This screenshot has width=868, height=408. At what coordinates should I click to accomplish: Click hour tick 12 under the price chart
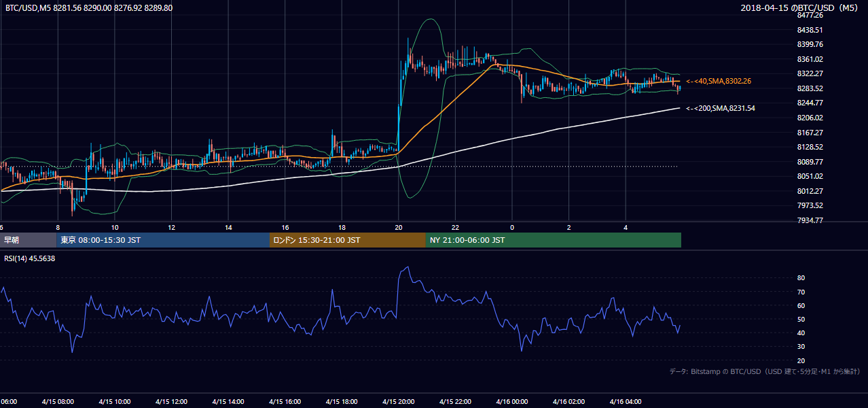tap(172, 228)
